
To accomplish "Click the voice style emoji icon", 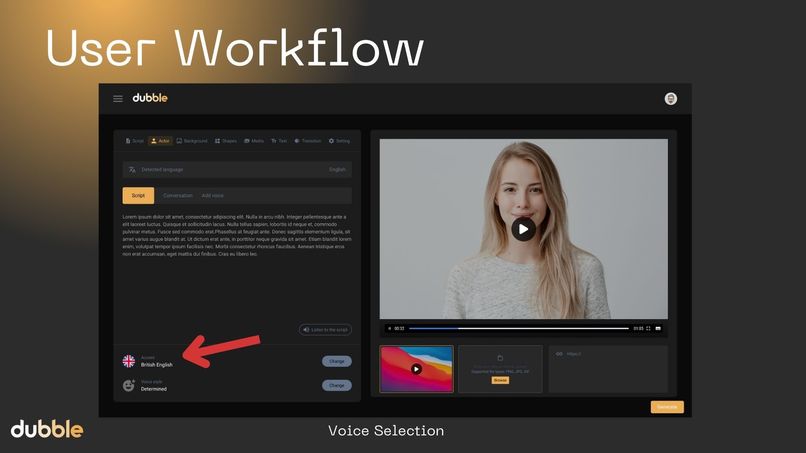I will tap(129, 385).
